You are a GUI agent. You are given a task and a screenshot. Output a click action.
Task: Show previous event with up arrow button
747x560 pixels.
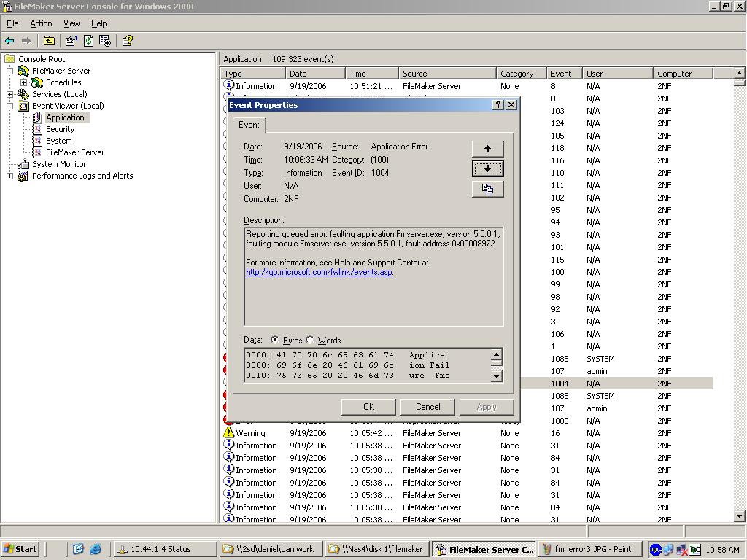pos(487,149)
